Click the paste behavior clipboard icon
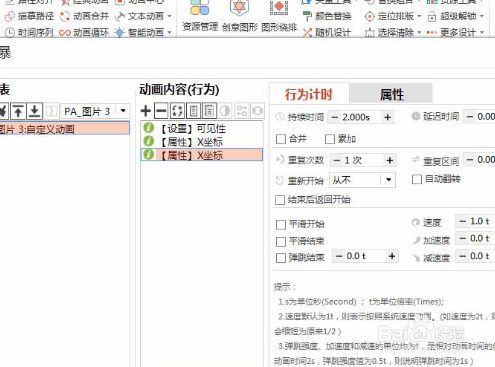Screen dimensions: 495x367 coord(210,111)
